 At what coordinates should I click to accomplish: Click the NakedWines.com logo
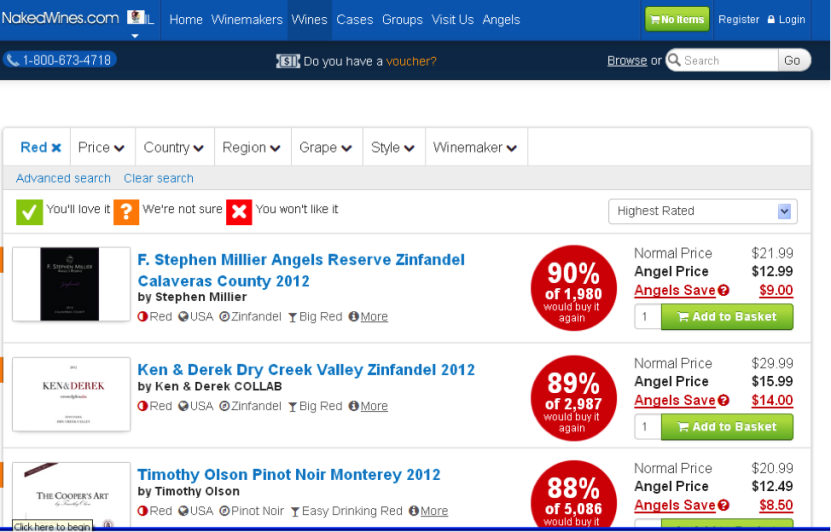point(60,18)
